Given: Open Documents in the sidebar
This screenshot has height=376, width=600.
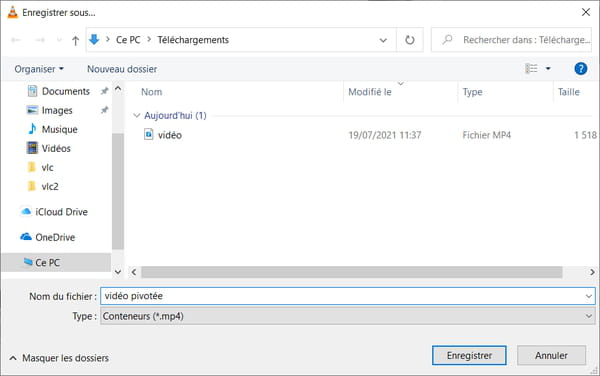Looking at the screenshot, I should pos(65,91).
